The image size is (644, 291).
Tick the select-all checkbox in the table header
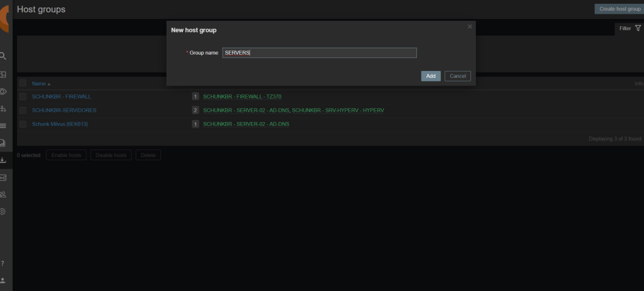23,83
